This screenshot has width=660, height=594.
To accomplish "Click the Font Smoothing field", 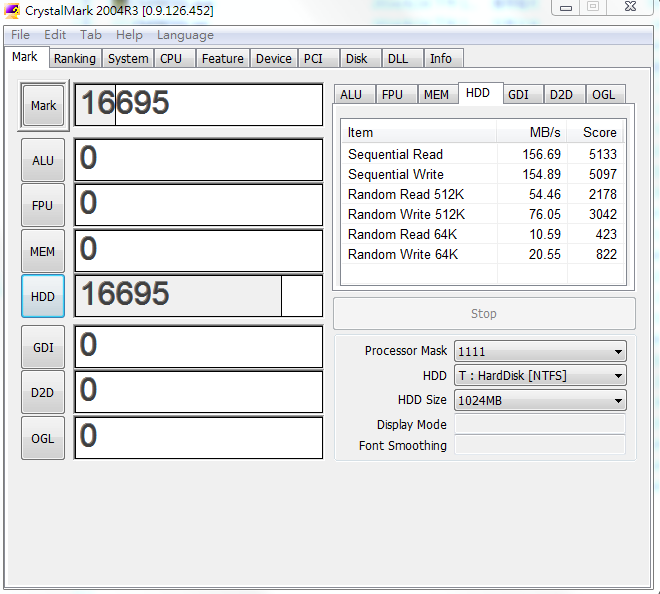I will pyautogui.click(x=540, y=445).
